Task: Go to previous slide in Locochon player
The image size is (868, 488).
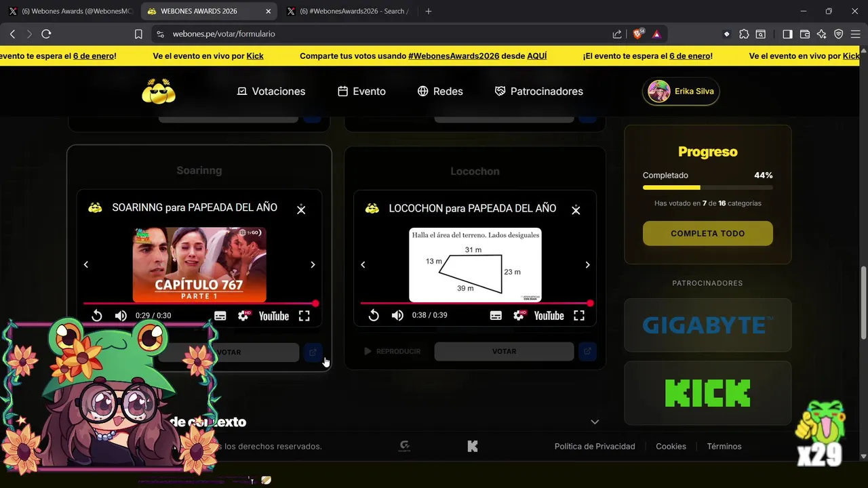Action: pos(363,264)
